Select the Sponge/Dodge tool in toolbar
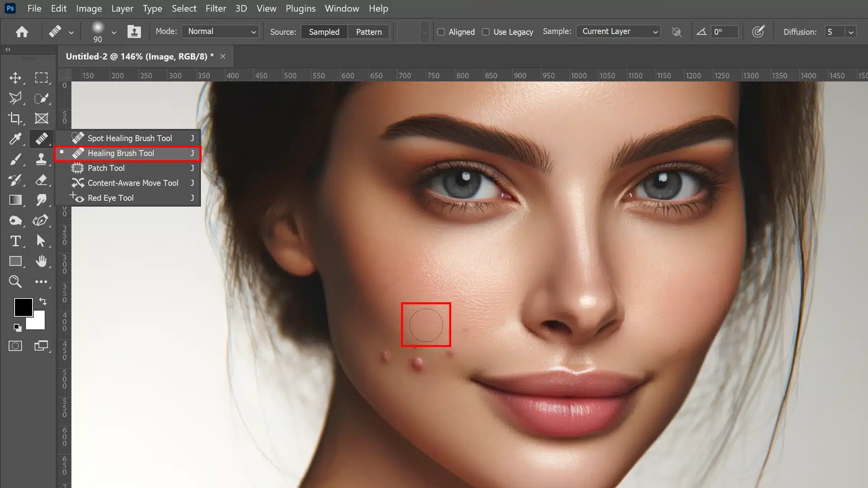This screenshot has height=488, width=868. pyautogui.click(x=15, y=221)
